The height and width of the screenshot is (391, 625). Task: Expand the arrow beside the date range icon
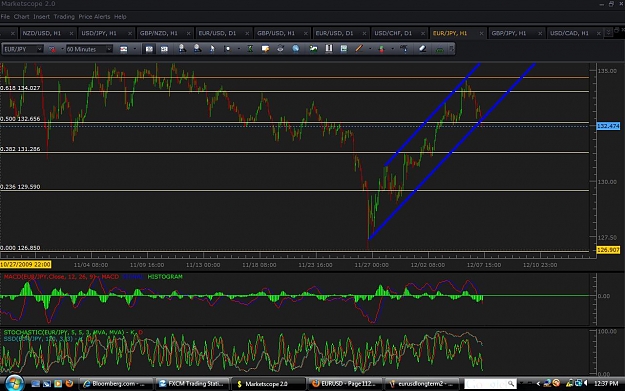(x=134, y=49)
